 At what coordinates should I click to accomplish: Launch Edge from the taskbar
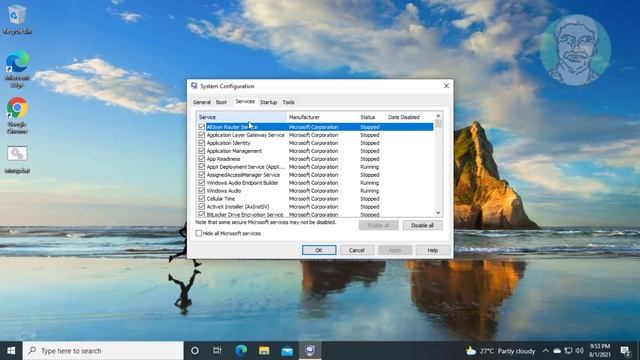point(241,351)
